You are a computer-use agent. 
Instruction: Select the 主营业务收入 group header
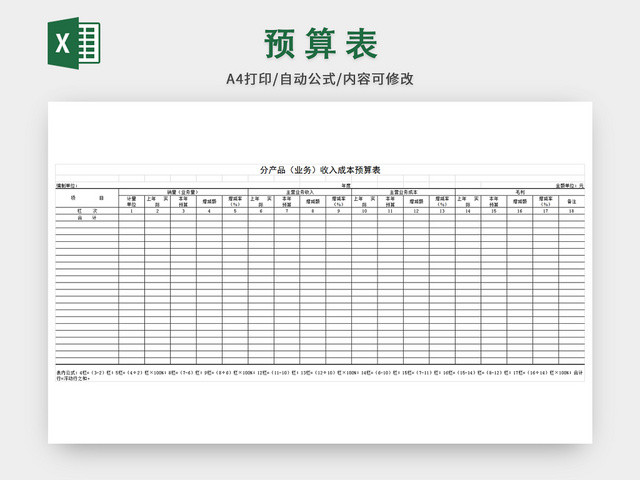point(300,192)
